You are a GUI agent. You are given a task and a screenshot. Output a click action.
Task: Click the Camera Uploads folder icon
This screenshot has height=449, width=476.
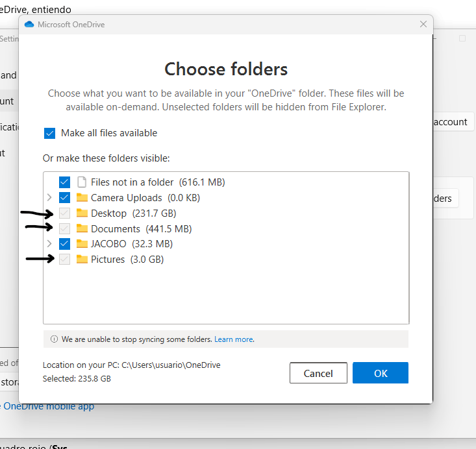82,197
